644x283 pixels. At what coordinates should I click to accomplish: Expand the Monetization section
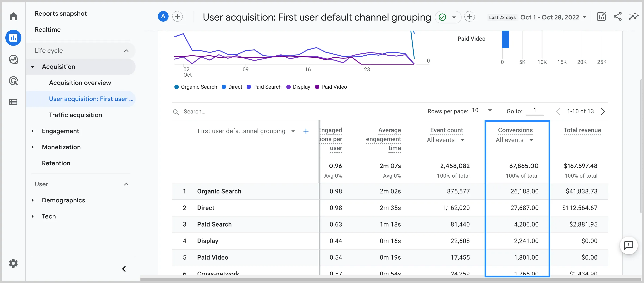coord(33,147)
